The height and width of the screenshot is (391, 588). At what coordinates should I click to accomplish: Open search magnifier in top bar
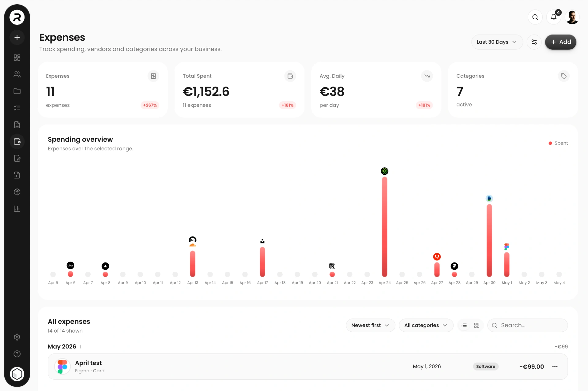click(x=535, y=17)
